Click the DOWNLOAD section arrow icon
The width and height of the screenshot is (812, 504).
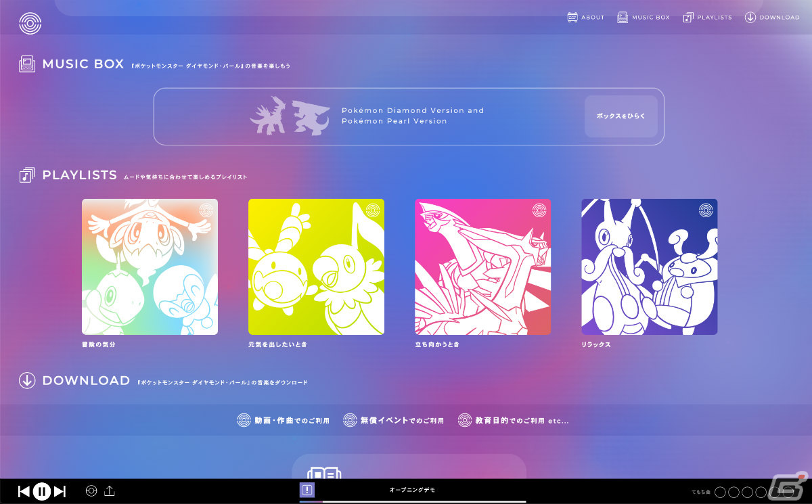pos(27,381)
